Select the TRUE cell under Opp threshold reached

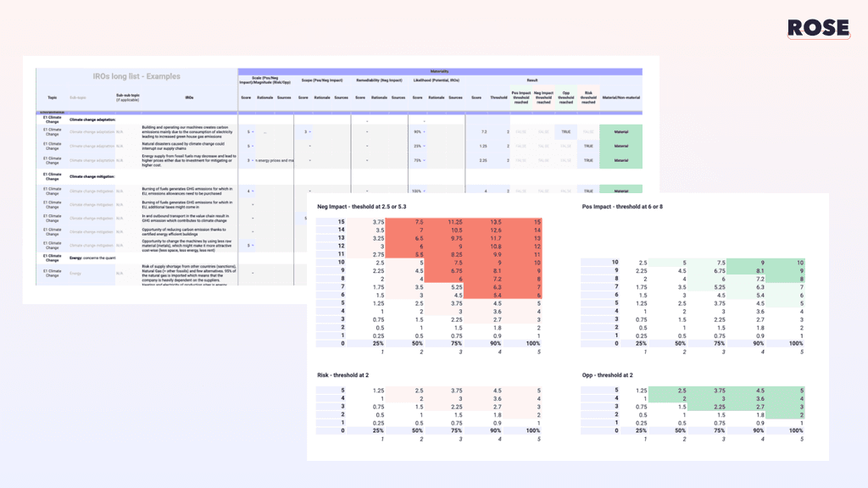click(565, 131)
